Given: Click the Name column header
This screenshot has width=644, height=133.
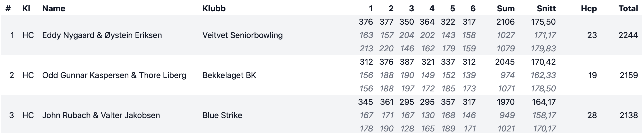Looking at the screenshot, I should [54, 8].
